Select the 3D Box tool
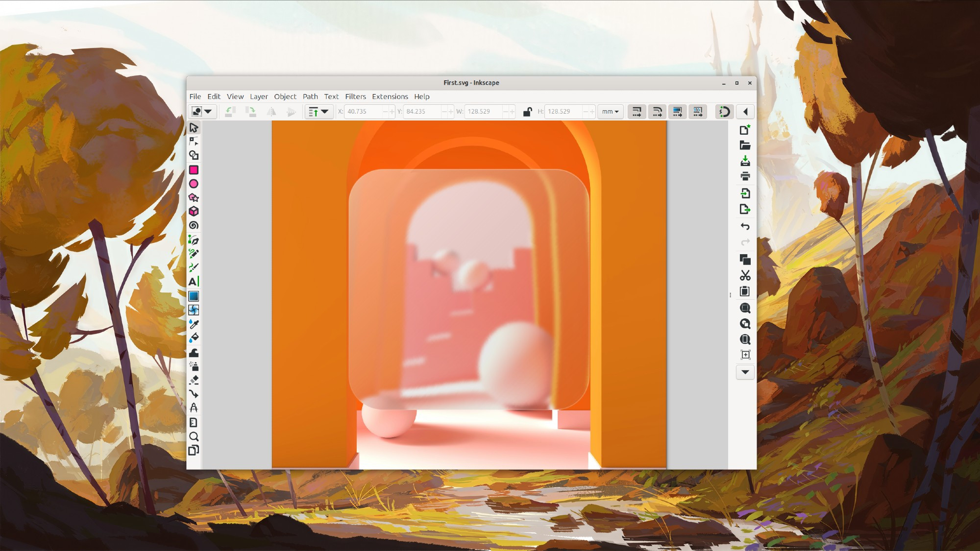 click(194, 212)
